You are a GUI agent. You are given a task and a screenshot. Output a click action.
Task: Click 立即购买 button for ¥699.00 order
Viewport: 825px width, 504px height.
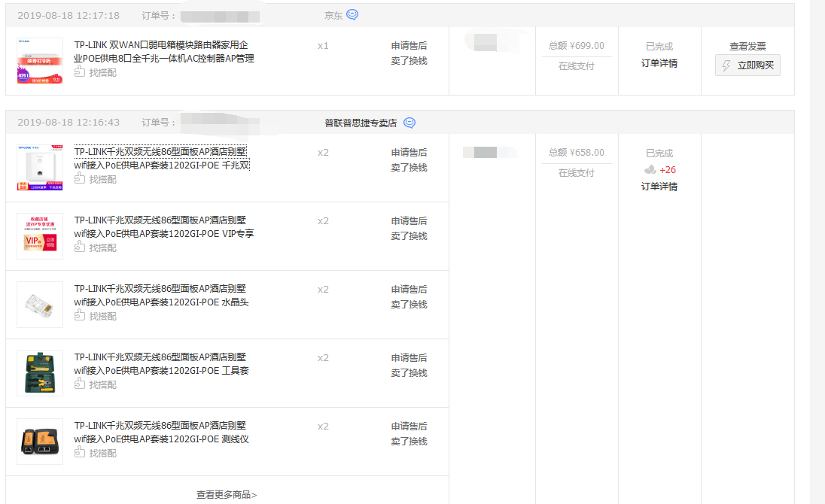pyautogui.click(x=747, y=65)
